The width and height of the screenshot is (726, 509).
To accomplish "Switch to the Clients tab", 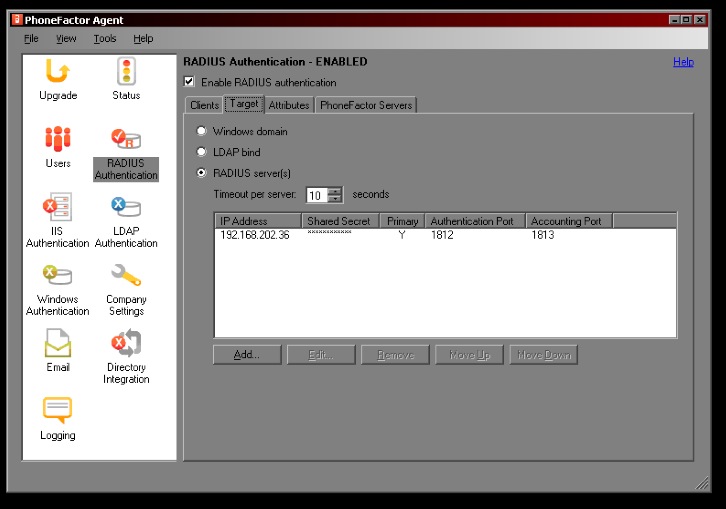I will [x=204, y=105].
